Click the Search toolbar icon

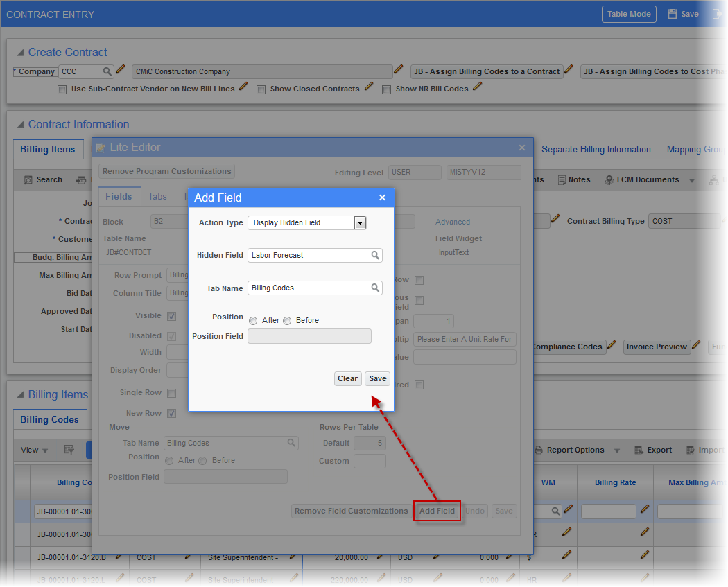(x=28, y=180)
